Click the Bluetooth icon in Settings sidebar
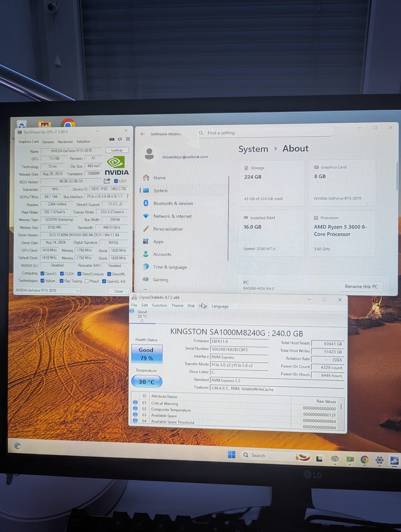 tap(146, 203)
